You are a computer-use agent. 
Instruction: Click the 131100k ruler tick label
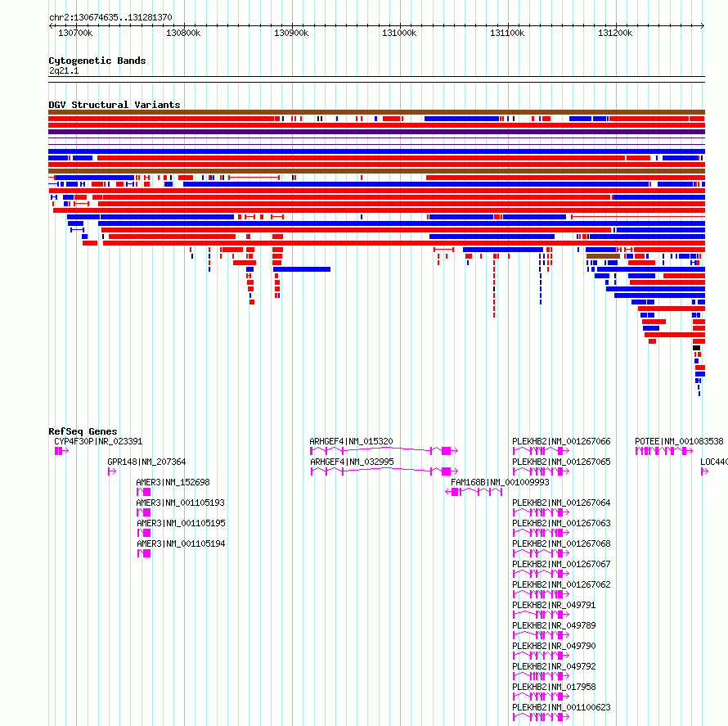click(507, 33)
